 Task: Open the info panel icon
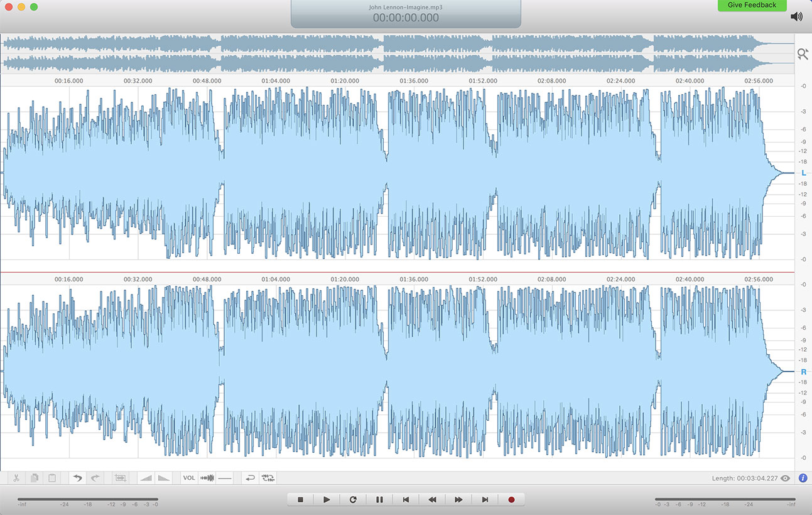(x=803, y=478)
